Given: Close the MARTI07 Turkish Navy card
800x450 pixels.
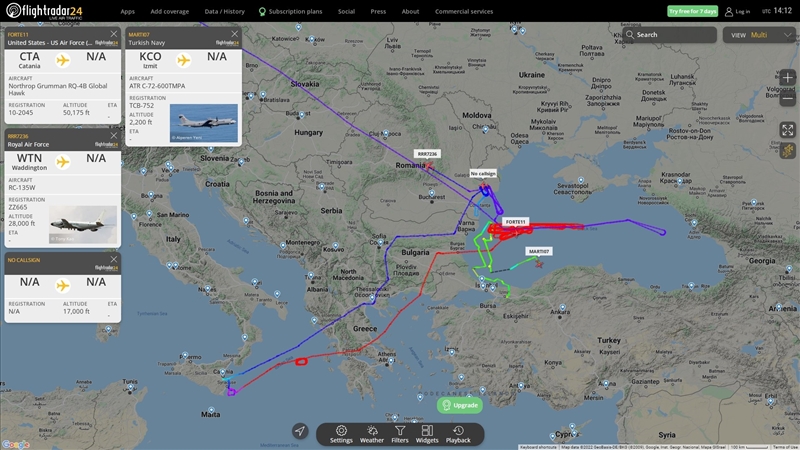Looking at the screenshot, I should pos(235,34).
